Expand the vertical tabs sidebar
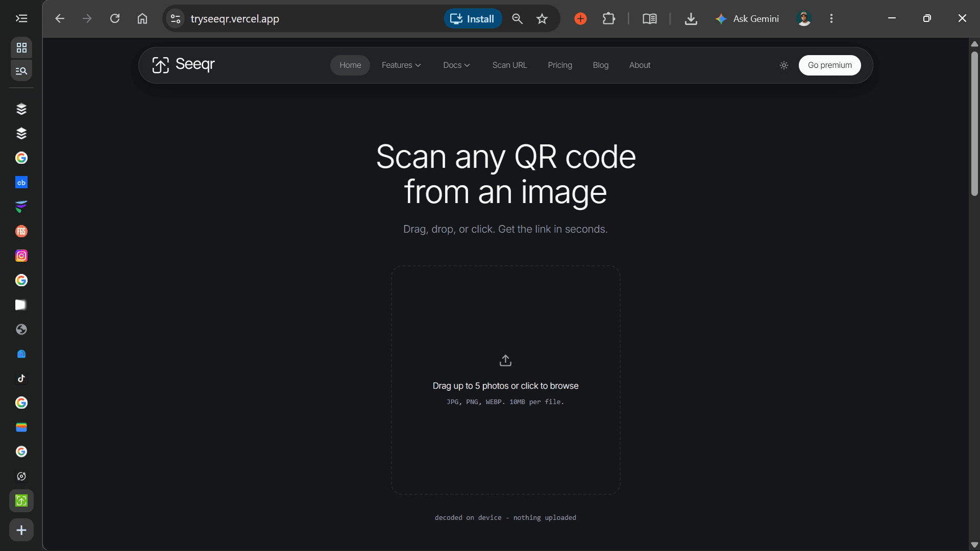The width and height of the screenshot is (980, 551). (x=21, y=19)
